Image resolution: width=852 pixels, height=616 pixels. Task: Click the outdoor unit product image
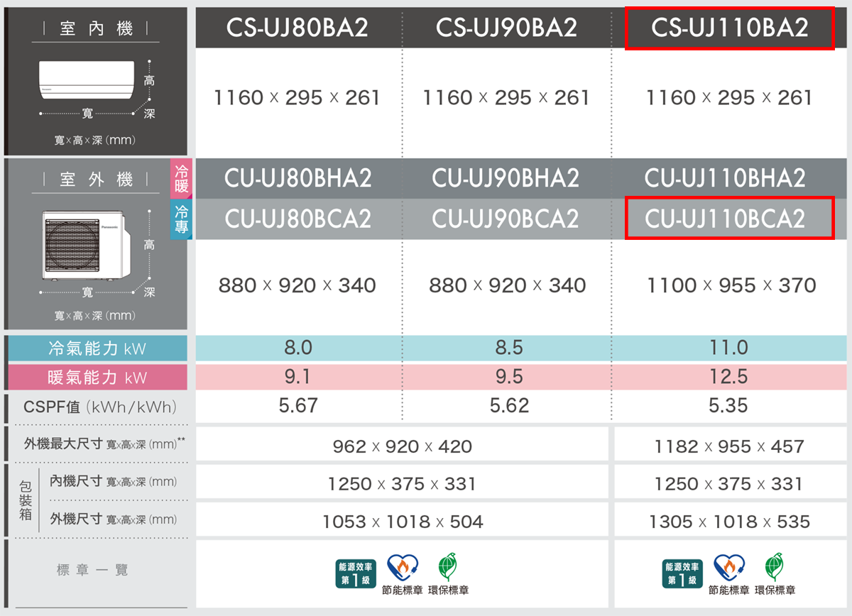point(87,246)
